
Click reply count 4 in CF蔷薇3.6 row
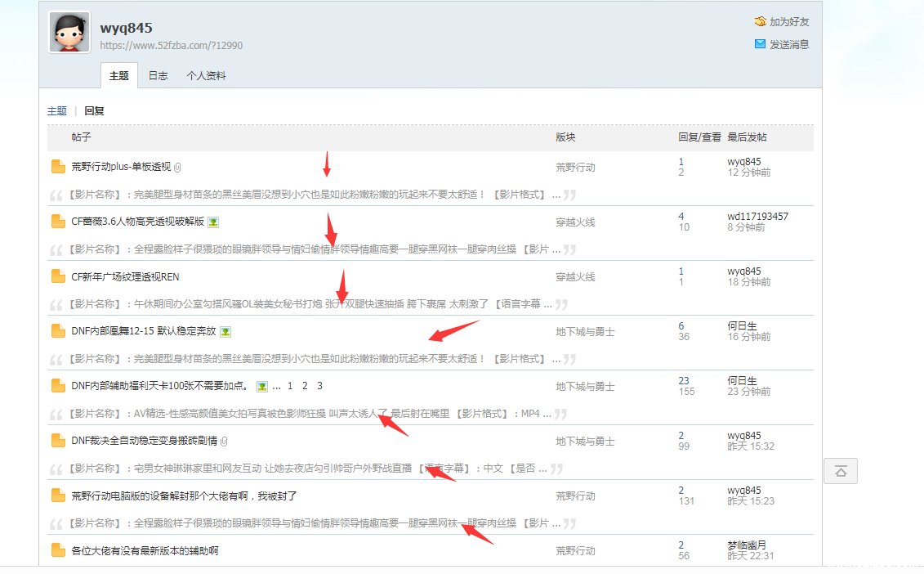(681, 217)
